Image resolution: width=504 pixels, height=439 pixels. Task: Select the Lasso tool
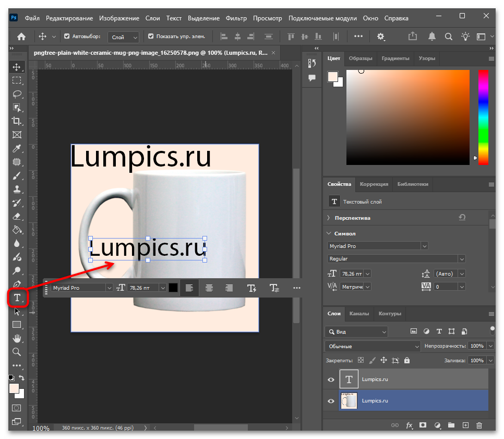click(17, 94)
